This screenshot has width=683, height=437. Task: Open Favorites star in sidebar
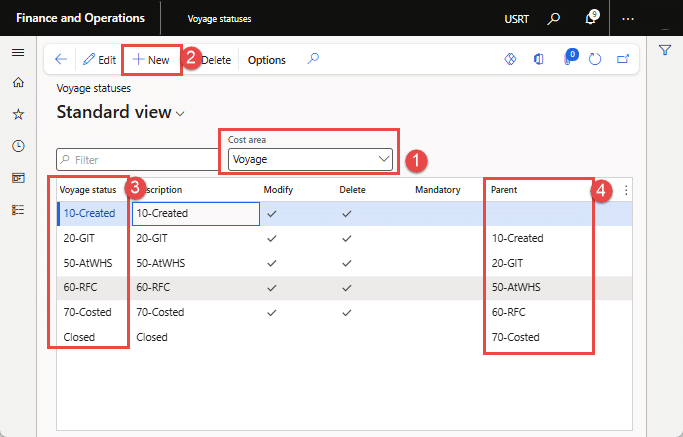click(x=18, y=115)
